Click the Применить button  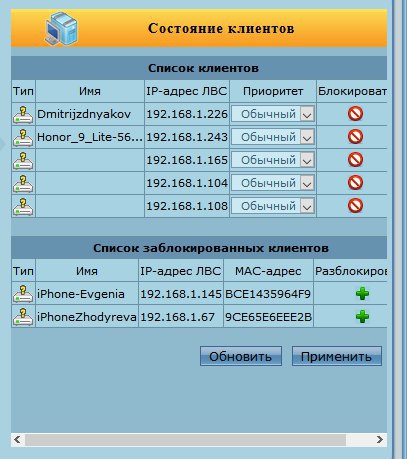[x=337, y=356]
